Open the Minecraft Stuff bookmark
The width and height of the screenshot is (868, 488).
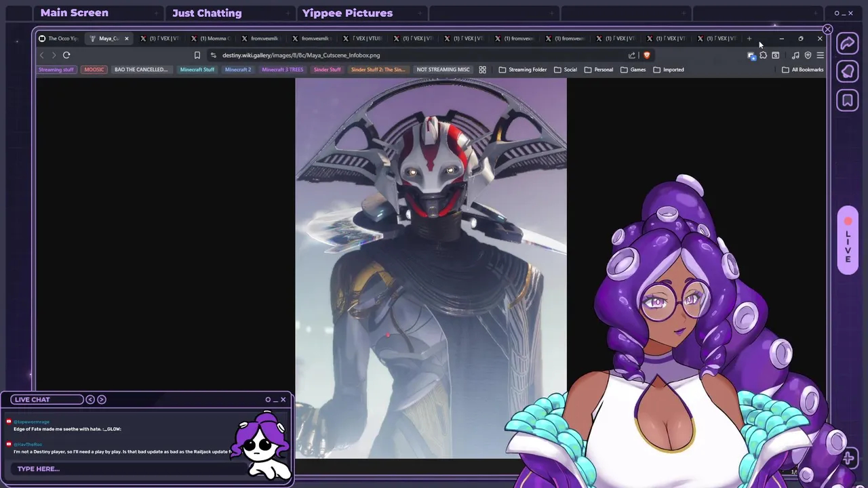[x=197, y=70]
